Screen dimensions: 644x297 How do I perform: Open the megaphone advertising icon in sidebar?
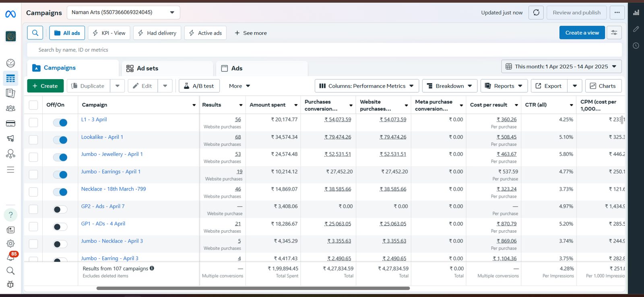tap(10, 139)
